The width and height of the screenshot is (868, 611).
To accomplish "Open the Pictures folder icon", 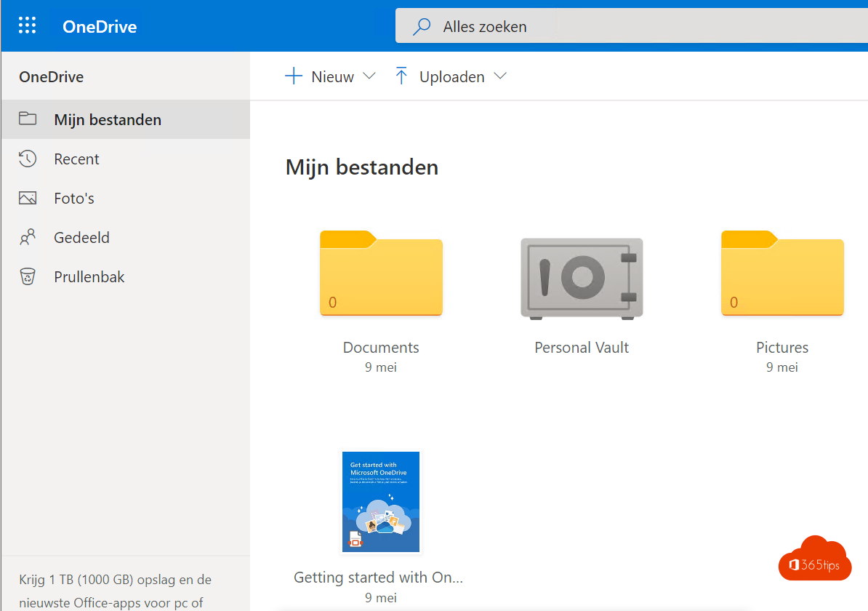I will pos(782,273).
